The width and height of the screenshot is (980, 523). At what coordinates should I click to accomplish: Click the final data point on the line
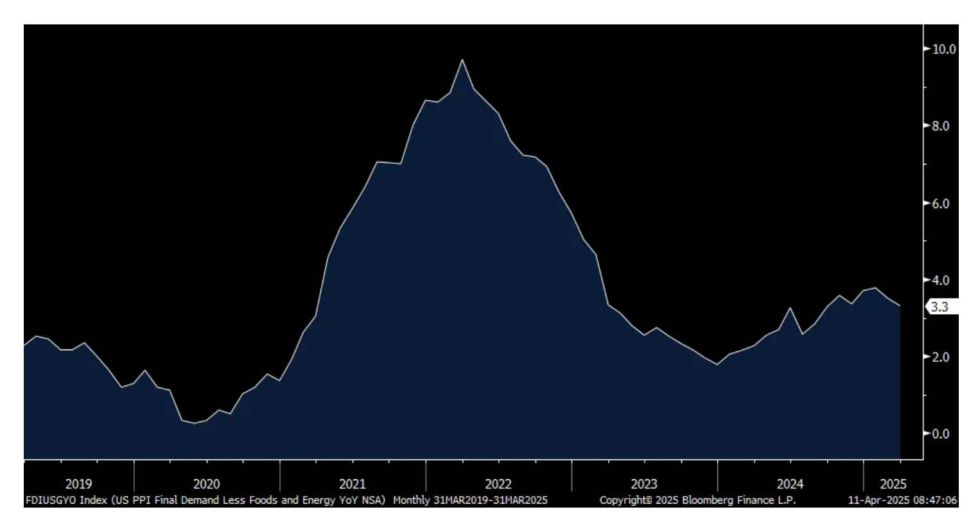point(900,306)
